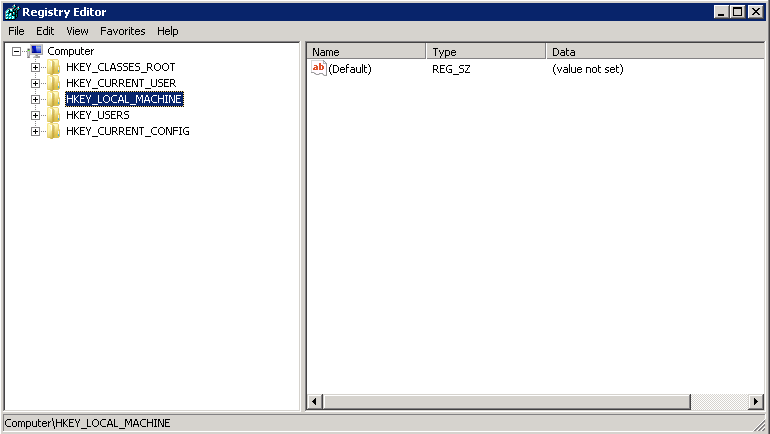Expand HKEY_CURRENT_USER key
This screenshot has width=770, height=434.
(35, 83)
